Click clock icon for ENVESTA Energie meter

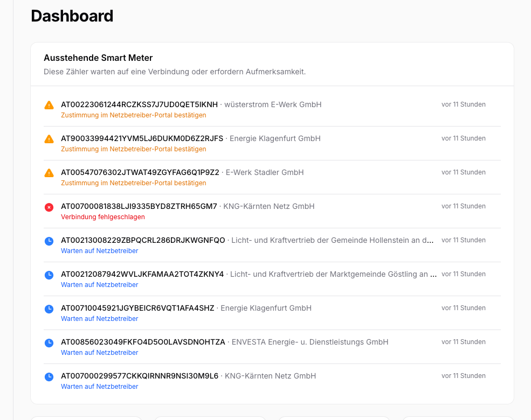(49, 342)
